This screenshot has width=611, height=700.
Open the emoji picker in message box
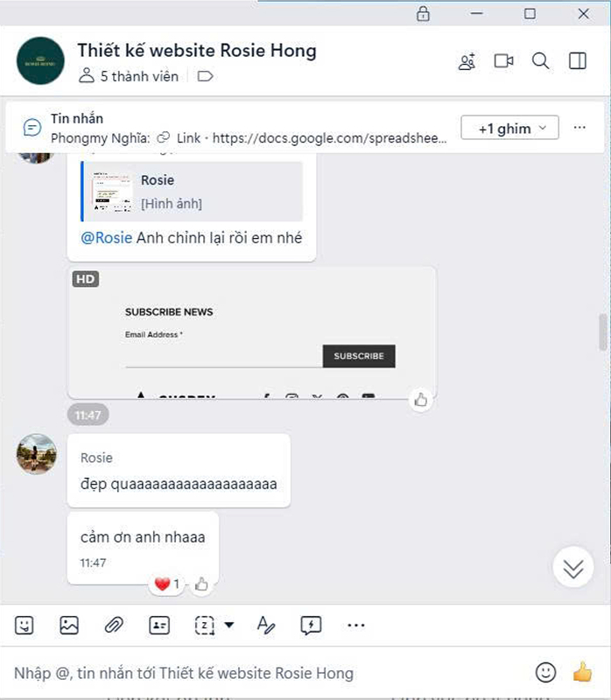click(545, 672)
